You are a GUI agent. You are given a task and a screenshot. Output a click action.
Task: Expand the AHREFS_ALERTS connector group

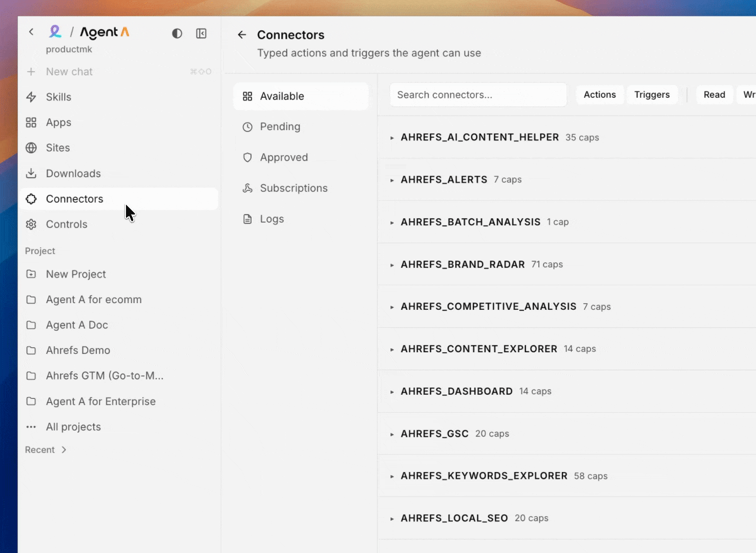(392, 180)
